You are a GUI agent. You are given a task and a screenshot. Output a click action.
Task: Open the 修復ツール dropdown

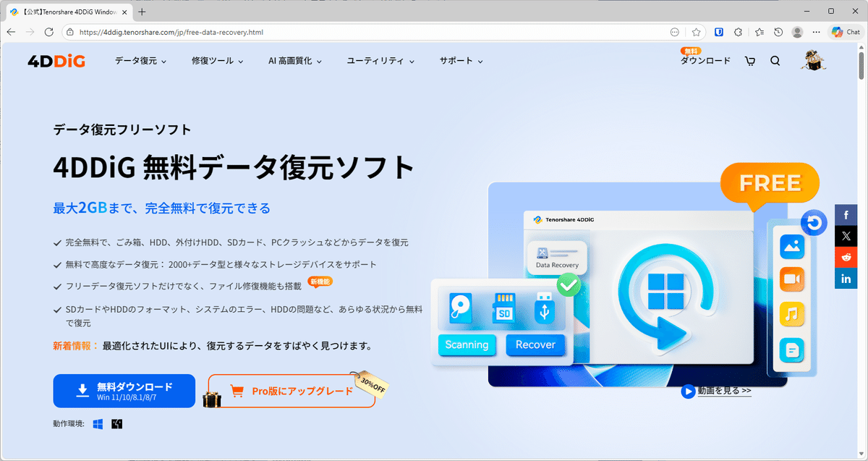click(217, 61)
